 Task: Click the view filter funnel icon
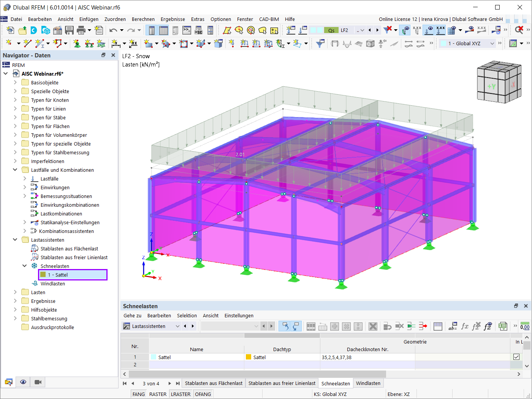coord(320,44)
